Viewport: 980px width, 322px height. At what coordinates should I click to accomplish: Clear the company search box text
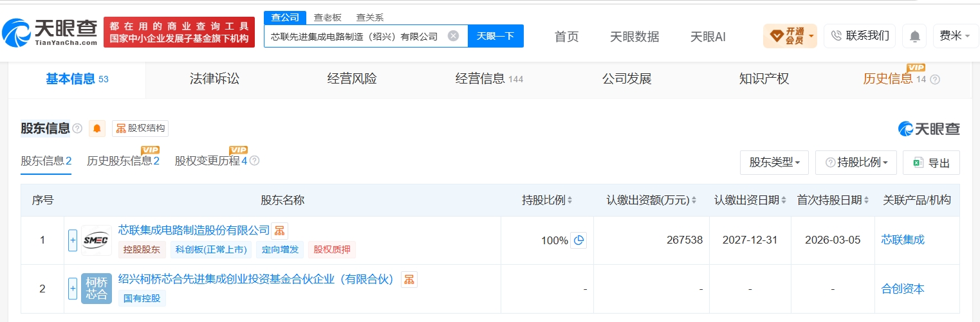[x=453, y=36]
